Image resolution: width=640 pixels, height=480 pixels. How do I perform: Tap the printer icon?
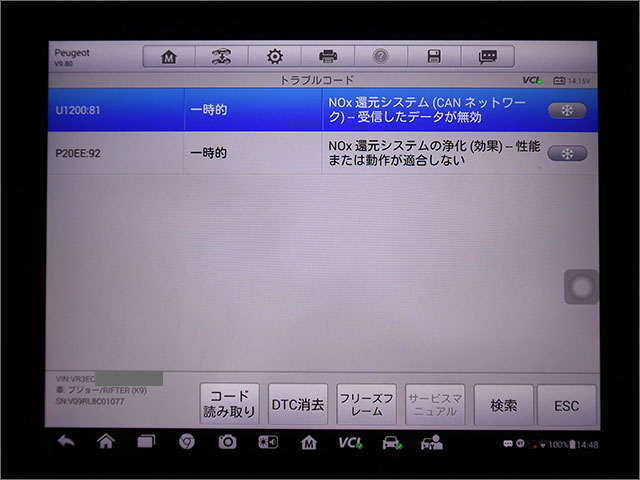(x=328, y=56)
